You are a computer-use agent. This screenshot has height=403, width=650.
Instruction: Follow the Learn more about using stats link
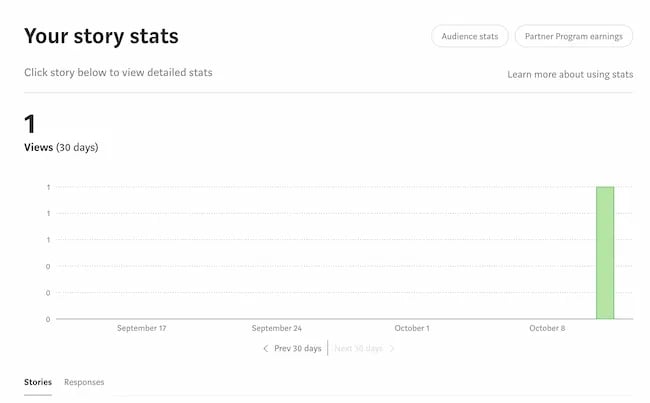click(x=570, y=74)
